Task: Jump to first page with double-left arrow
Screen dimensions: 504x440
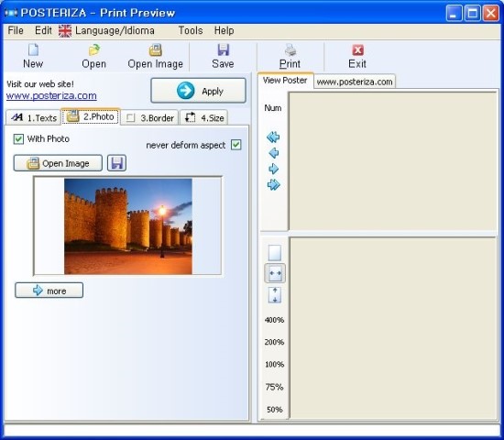Action: coord(273,137)
